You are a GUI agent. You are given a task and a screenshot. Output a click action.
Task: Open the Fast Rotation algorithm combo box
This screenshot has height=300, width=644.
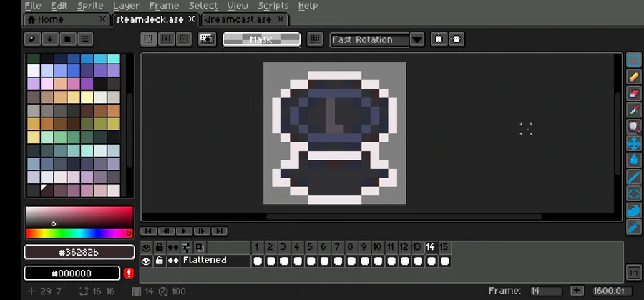point(370,39)
